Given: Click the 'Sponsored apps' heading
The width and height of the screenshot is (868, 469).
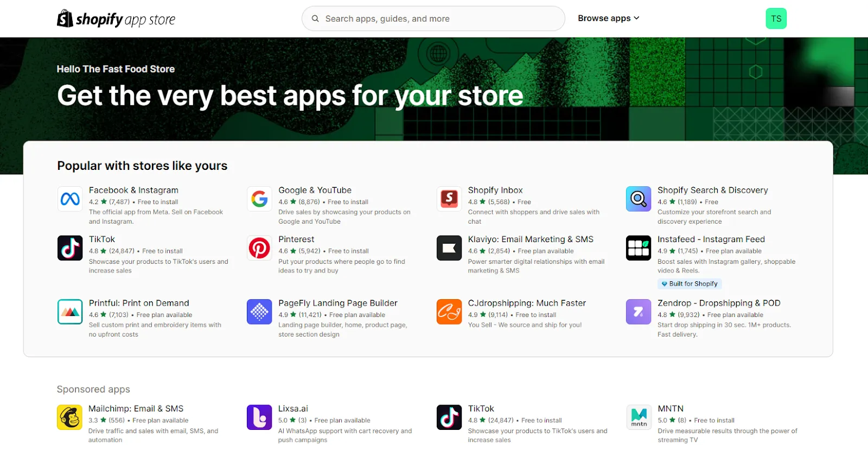Looking at the screenshot, I should pyautogui.click(x=93, y=390).
